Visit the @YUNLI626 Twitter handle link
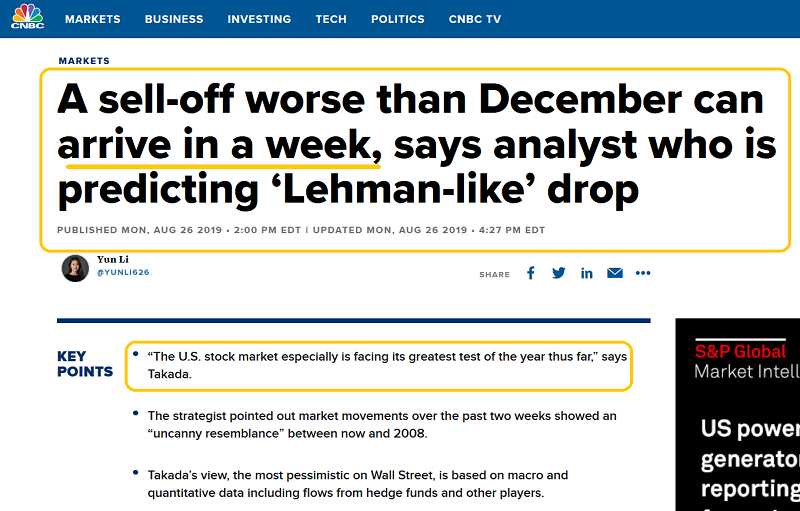 123,272
